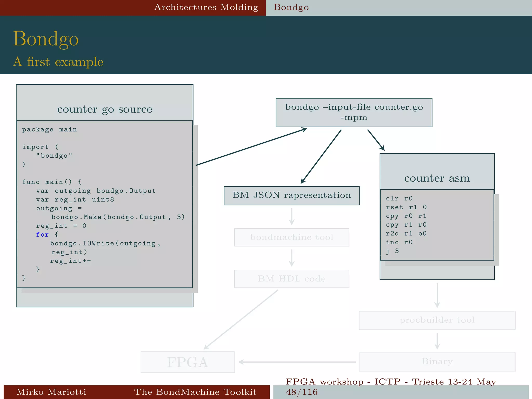Click the bondgo -input-file counter.go command box
The height and width of the screenshot is (399, 532).
[x=354, y=112]
